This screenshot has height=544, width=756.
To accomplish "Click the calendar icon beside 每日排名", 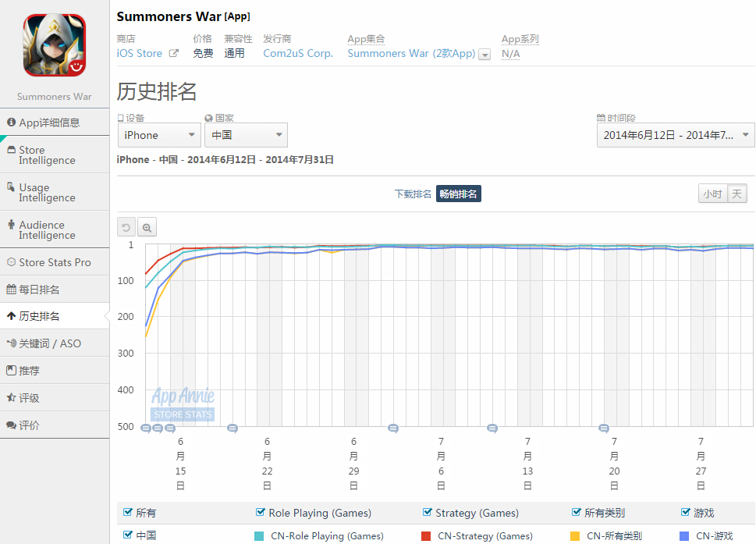I will coord(11,290).
